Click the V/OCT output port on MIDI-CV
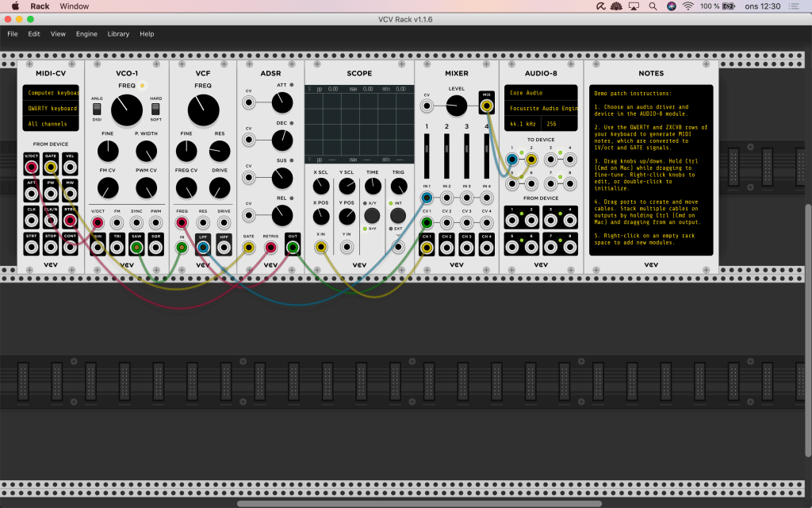Screen dimensions: 812x508 pos(32,167)
